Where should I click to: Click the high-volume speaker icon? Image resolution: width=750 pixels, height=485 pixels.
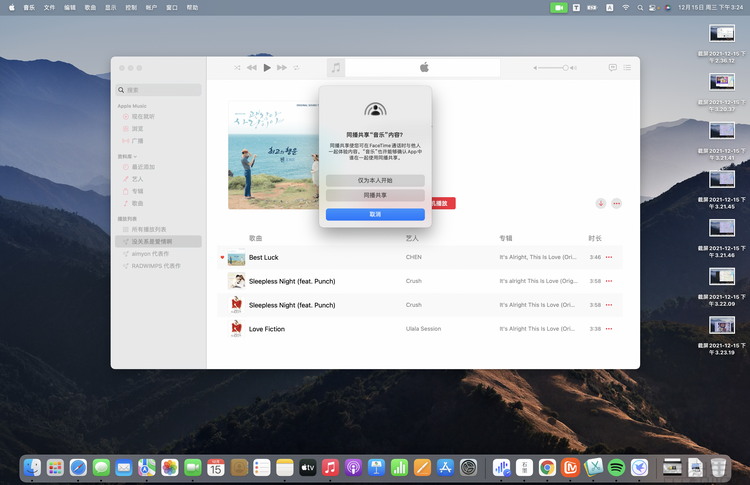coord(574,68)
